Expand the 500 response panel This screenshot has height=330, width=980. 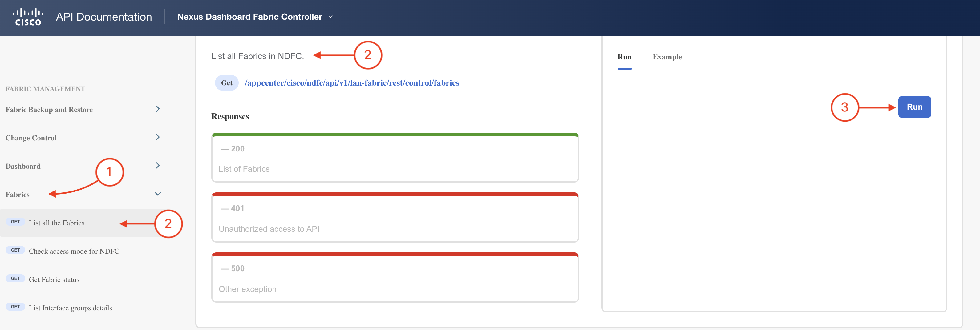click(x=395, y=278)
